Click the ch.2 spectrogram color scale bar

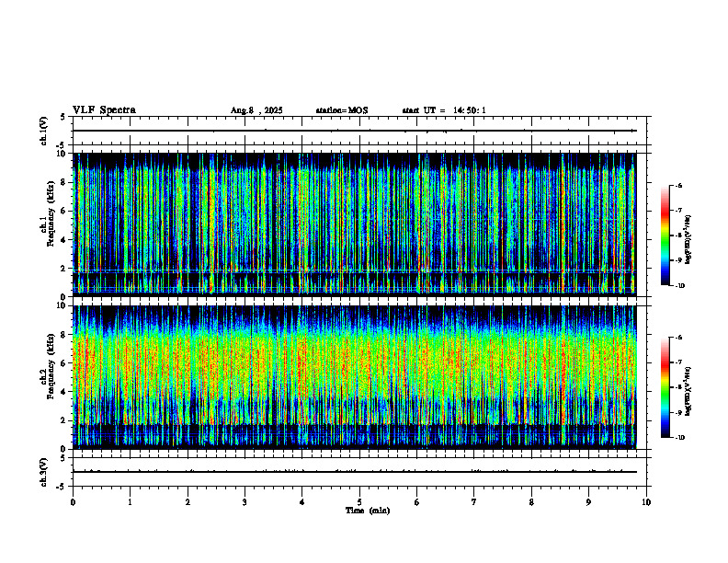665,387
